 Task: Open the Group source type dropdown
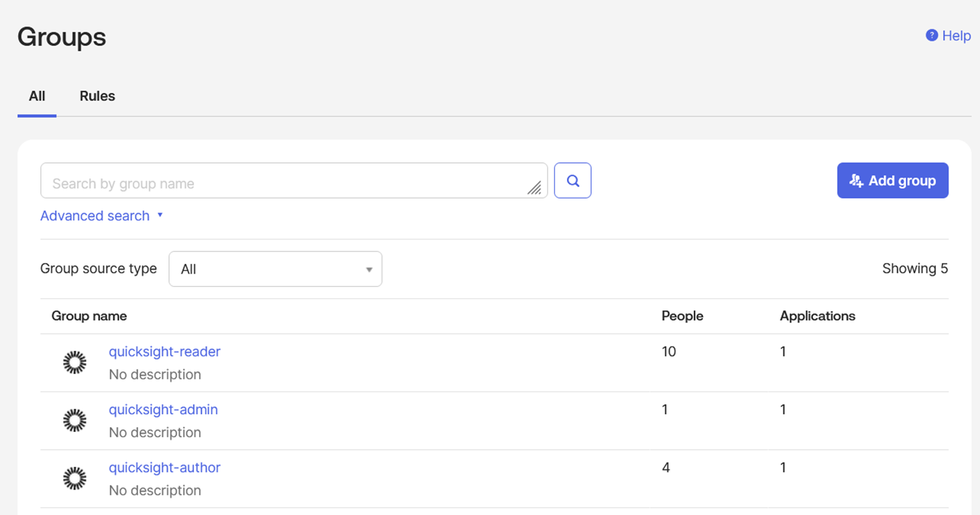click(275, 269)
